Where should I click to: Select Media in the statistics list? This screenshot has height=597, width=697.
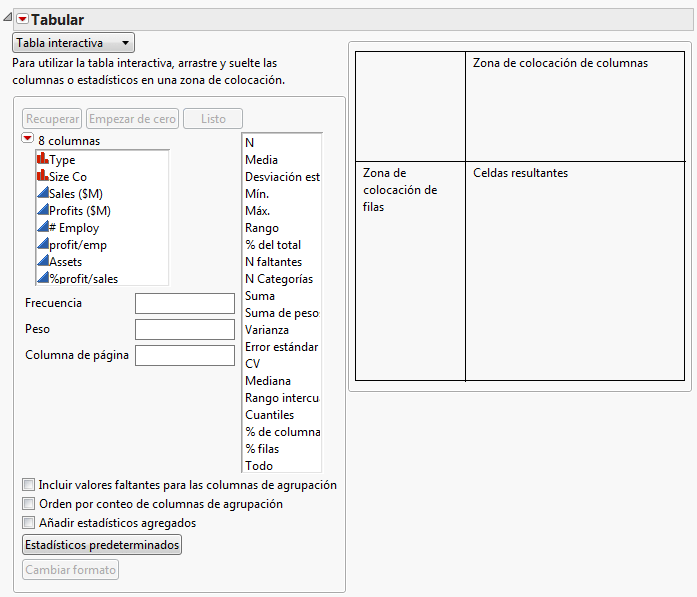point(262,159)
